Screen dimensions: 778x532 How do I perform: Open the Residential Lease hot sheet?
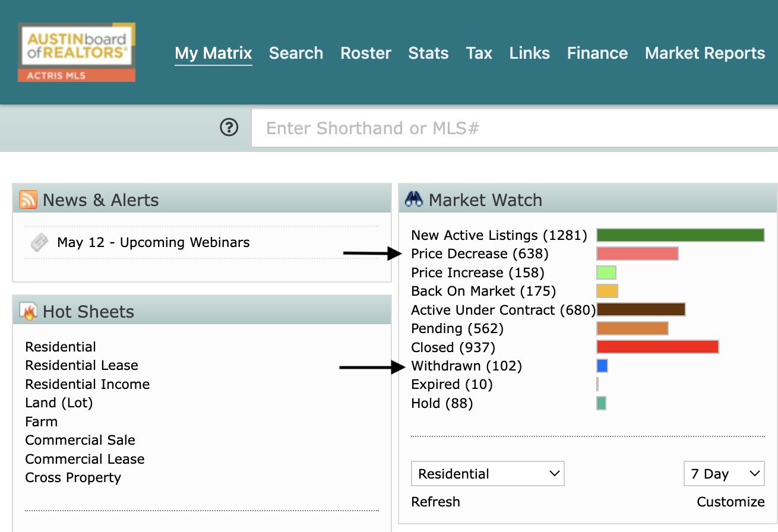[x=82, y=365]
